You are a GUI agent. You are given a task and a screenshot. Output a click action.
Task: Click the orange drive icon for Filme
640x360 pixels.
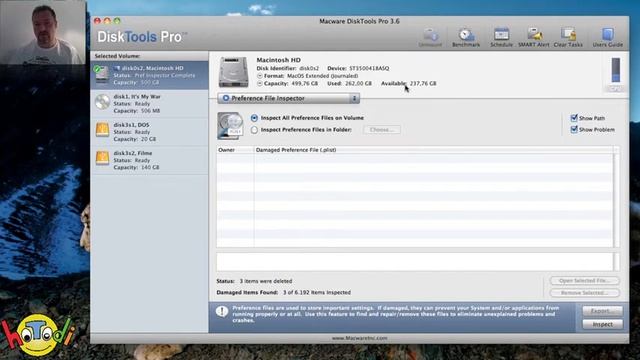coord(102,158)
